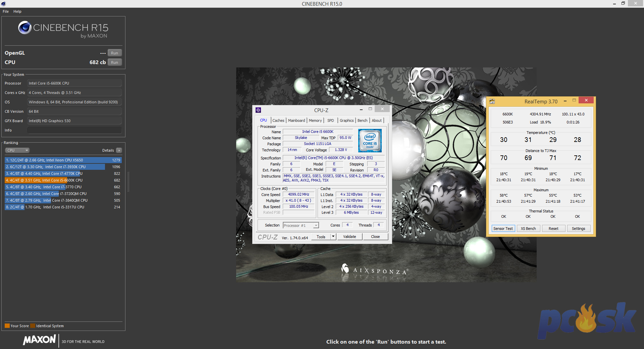This screenshot has height=349, width=644.
Task: Minimize the CPU-Z window
Action: pos(361,109)
